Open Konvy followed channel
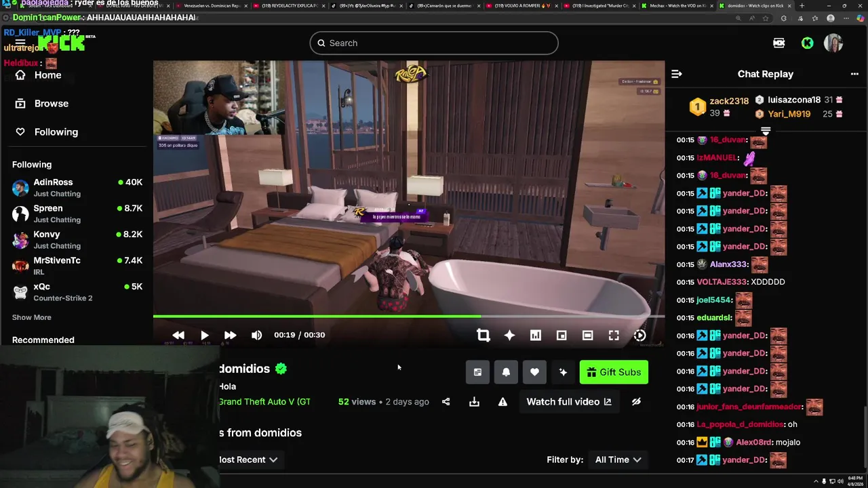The height and width of the screenshot is (488, 868). pyautogui.click(x=77, y=240)
